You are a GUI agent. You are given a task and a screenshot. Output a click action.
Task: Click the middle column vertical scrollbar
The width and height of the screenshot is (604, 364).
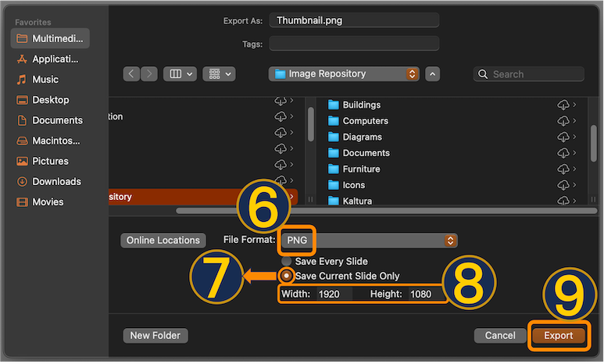pyautogui.click(x=311, y=124)
